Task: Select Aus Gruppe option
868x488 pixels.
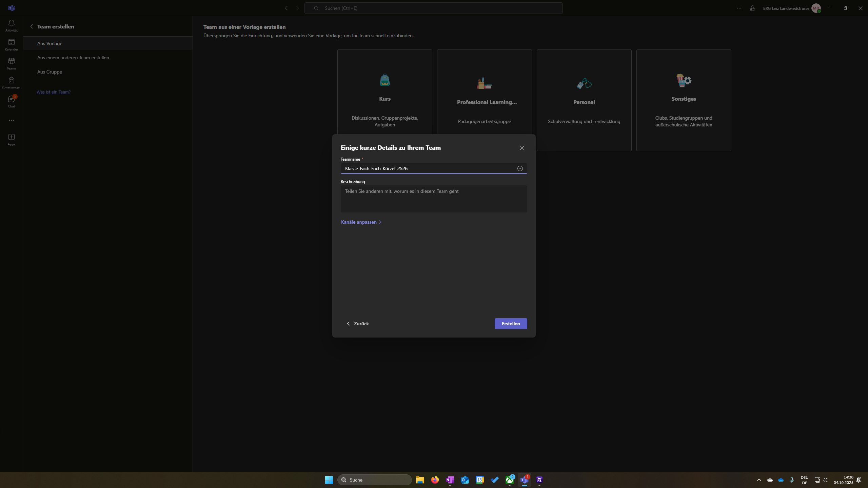Action: point(50,72)
